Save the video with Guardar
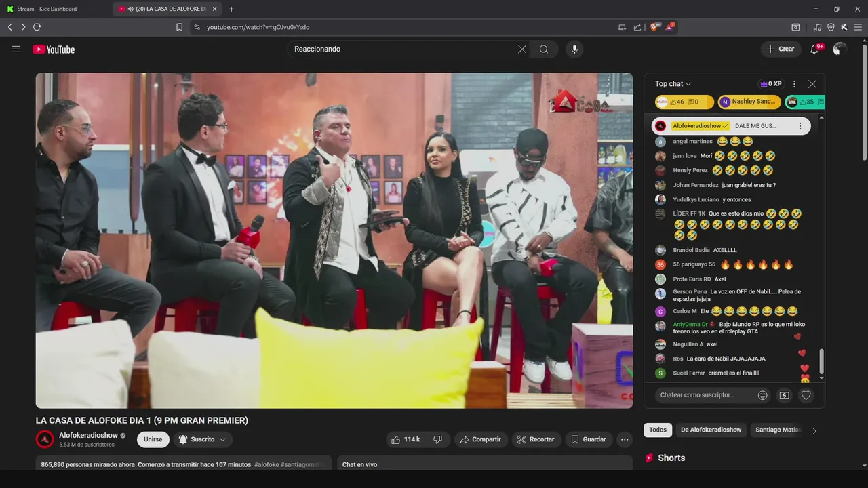This screenshot has width=868, height=488. click(588, 439)
